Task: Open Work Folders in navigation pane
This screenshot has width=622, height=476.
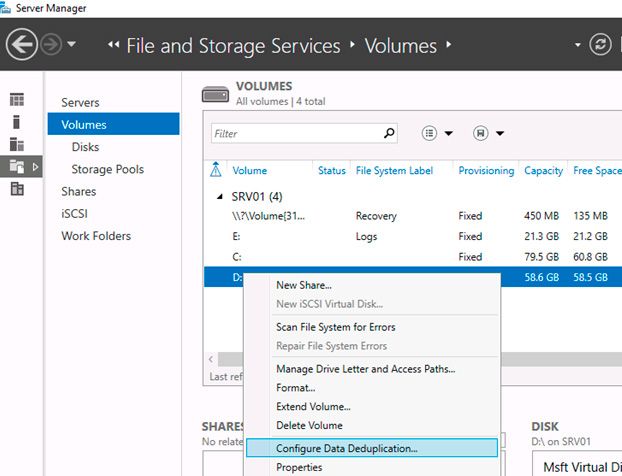Action: tap(96, 236)
